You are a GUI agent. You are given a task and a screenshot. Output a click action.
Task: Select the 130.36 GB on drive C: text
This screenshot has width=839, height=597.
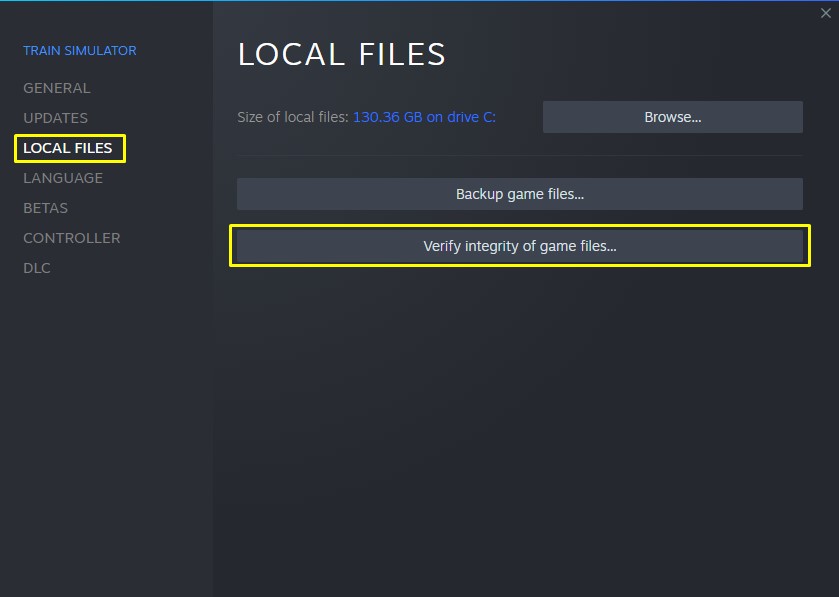(424, 117)
